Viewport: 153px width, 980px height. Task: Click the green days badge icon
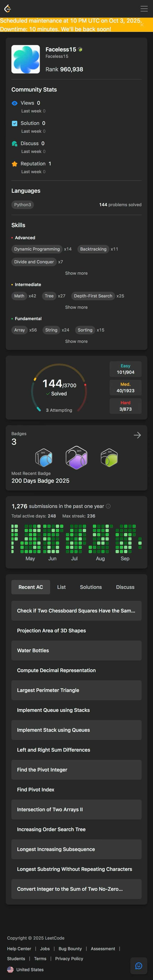pyautogui.click(x=109, y=457)
